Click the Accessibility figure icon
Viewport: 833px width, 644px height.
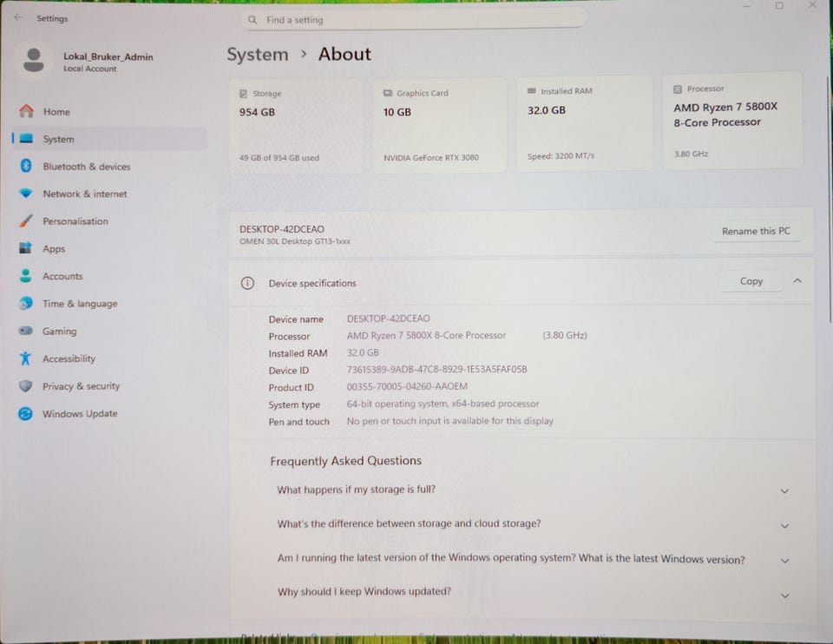pos(25,358)
